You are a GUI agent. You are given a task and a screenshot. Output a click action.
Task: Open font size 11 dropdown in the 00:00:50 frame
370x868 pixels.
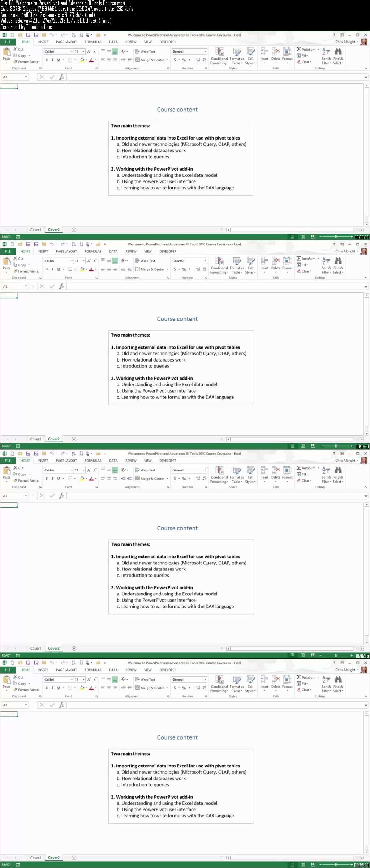pyautogui.click(x=83, y=52)
